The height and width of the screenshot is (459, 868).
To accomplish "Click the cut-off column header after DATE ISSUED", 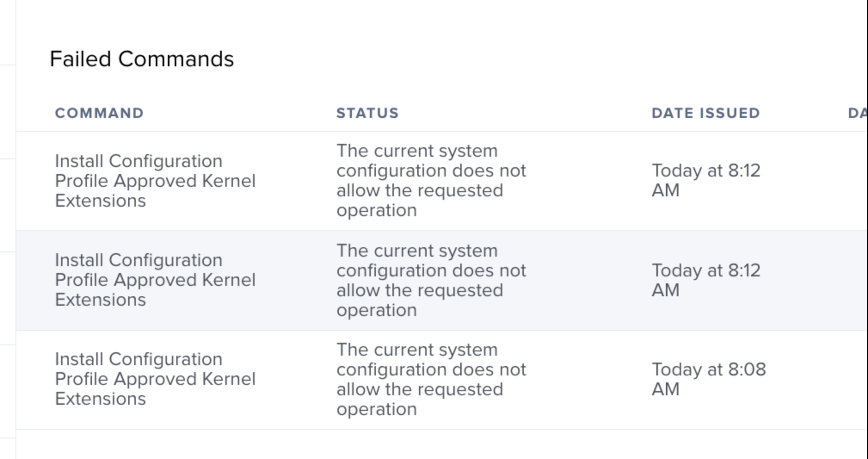I will (857, 113).
